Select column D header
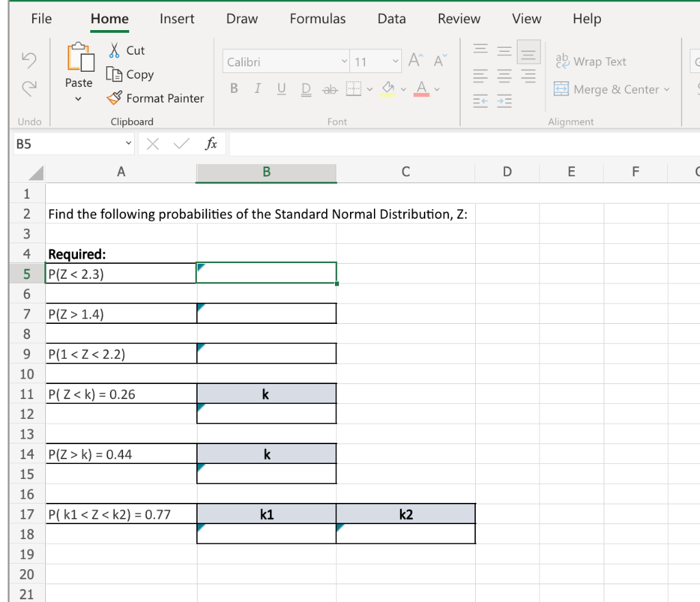The height and width of the screenshot is (602, 700). pos(507,172)
